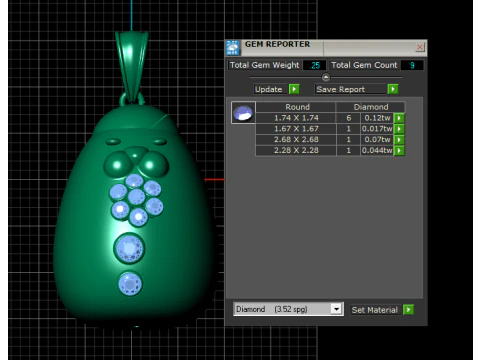The image size is (480, 360).
Task: Click the Gem Reporter title icon
Action: pos(233,48)
